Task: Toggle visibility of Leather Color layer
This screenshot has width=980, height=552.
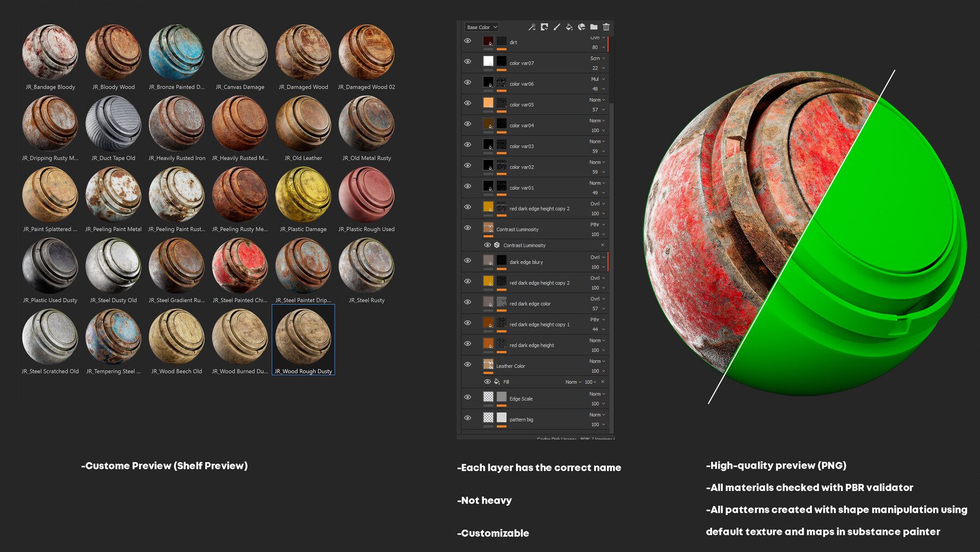Action: [x=468, y=365]
